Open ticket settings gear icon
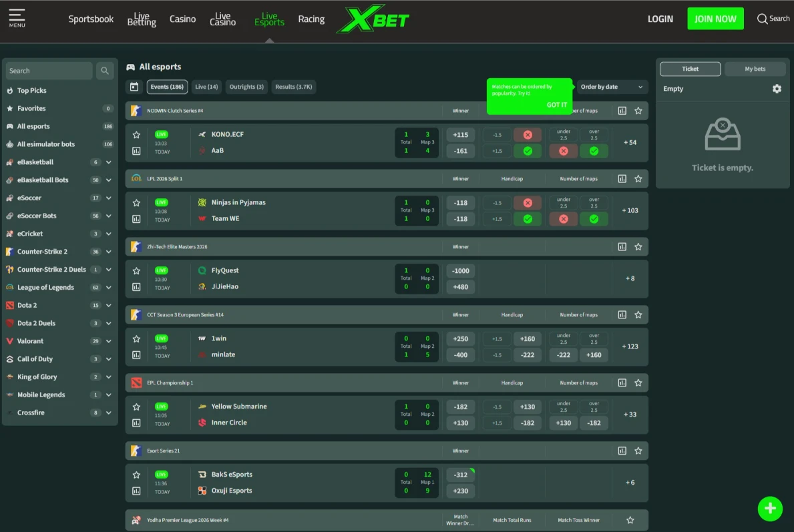Viewport: 794px width, 532px height. (x=777, y=89)
